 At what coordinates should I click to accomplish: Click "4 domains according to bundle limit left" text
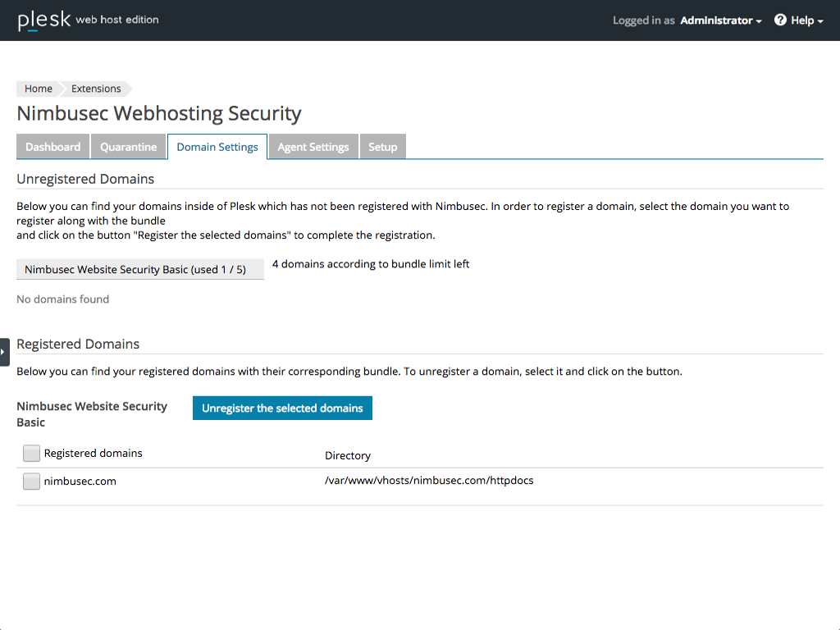[371, 263]
